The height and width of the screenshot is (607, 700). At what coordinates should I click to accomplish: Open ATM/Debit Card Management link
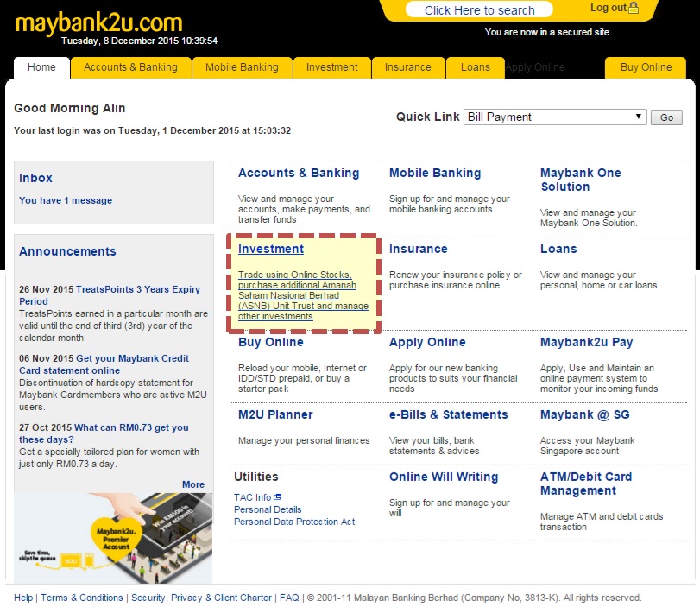pyautogui.click(x=586, y=484)
